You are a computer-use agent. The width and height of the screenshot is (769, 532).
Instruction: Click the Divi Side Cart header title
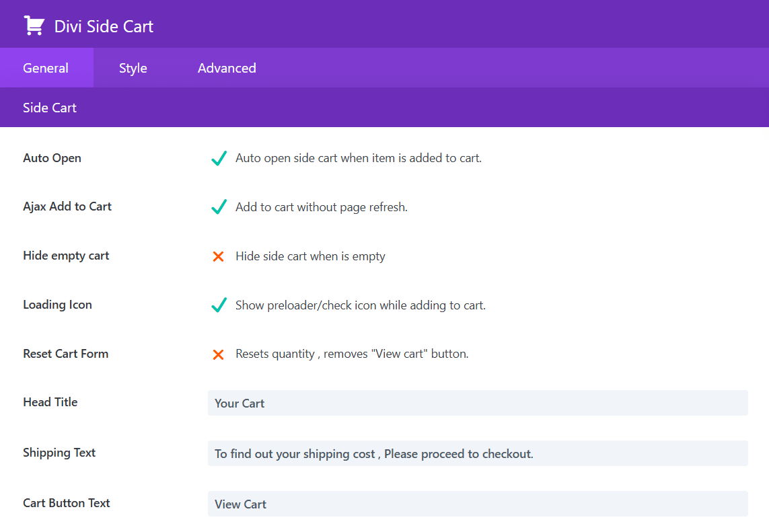(x=104, y=26)
